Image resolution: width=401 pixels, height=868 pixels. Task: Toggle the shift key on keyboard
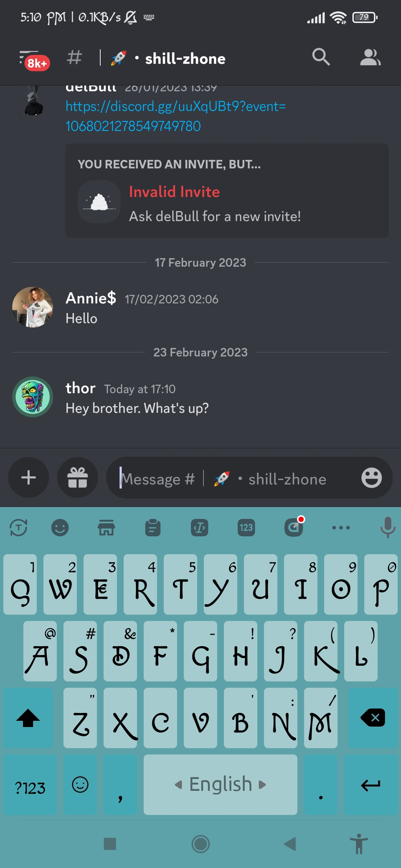28,718
